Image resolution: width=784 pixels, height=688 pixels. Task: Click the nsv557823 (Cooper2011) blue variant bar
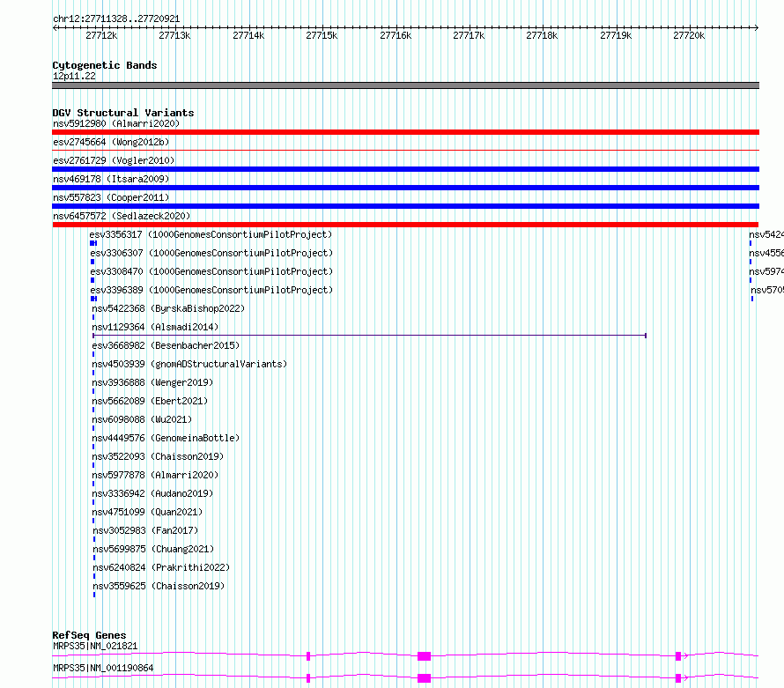[x=405, y=206]
